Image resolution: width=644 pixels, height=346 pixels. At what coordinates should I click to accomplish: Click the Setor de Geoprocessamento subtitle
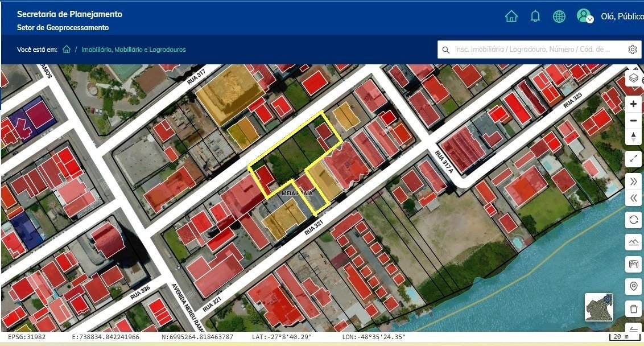(63, 27)
